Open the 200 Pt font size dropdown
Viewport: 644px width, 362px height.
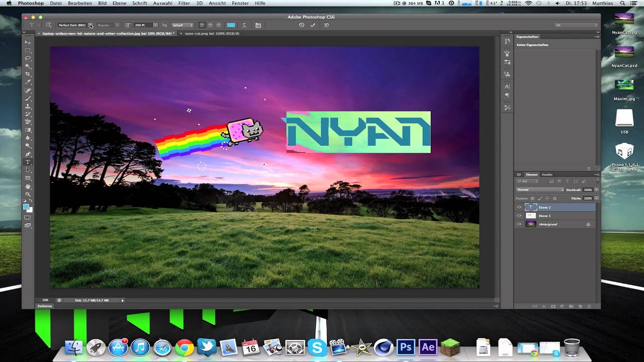click(x=155, y=25)
